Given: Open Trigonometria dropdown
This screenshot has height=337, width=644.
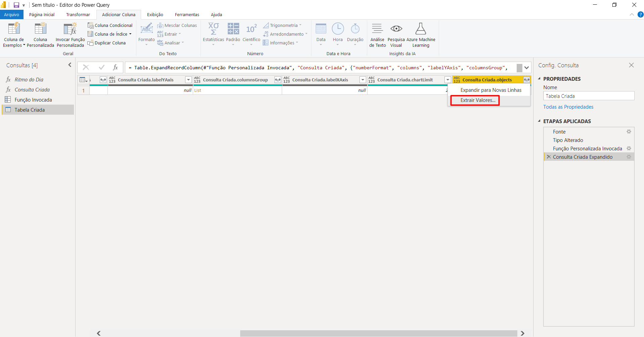Looking at the screenshot, I should (282, 25).
